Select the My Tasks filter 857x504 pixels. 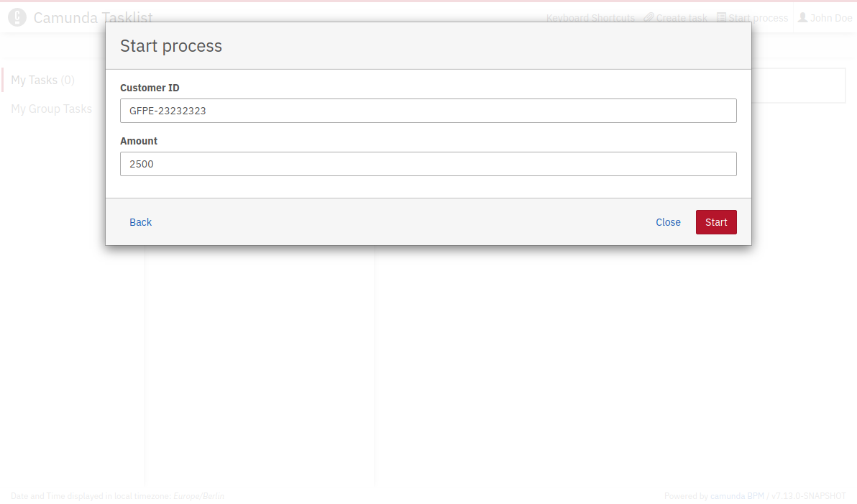pyautogui.click(x=42, y=80)
